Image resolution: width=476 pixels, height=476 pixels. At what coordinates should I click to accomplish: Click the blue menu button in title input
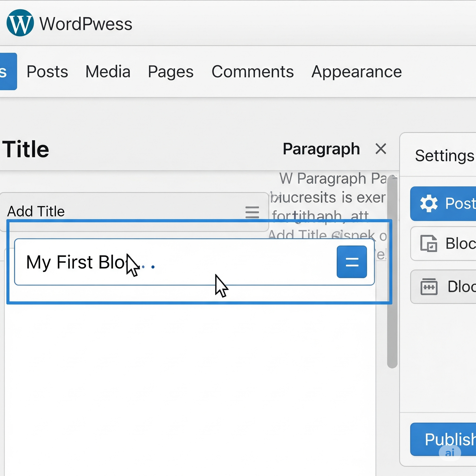coord(352,262)
